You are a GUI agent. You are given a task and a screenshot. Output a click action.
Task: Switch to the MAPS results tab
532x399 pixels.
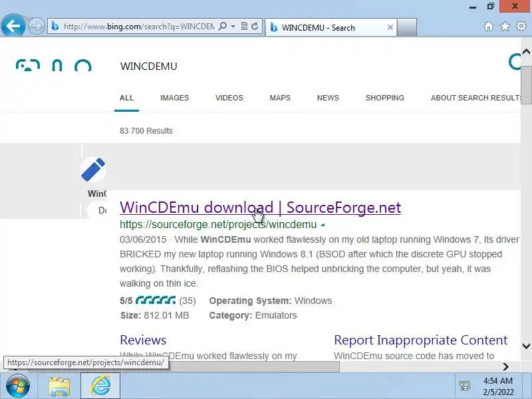(x=280, y=98)
